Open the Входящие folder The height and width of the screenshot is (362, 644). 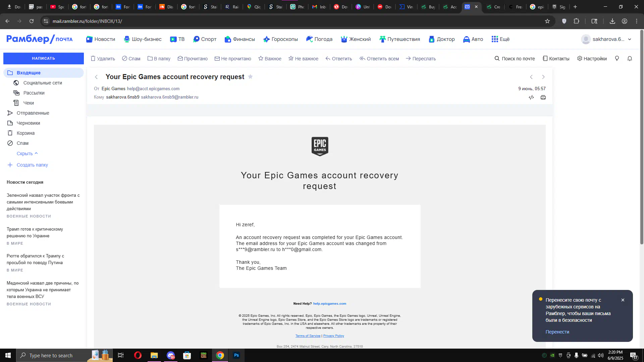(x=44, y=73)
